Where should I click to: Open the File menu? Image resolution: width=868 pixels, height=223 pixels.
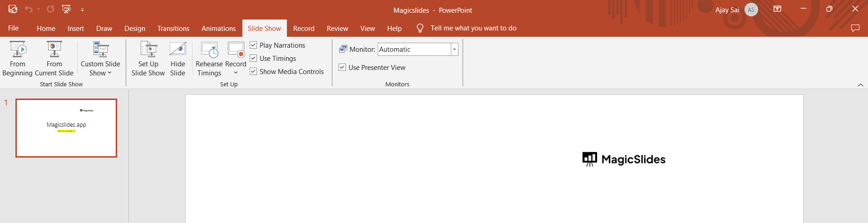[x=14, y=28]
